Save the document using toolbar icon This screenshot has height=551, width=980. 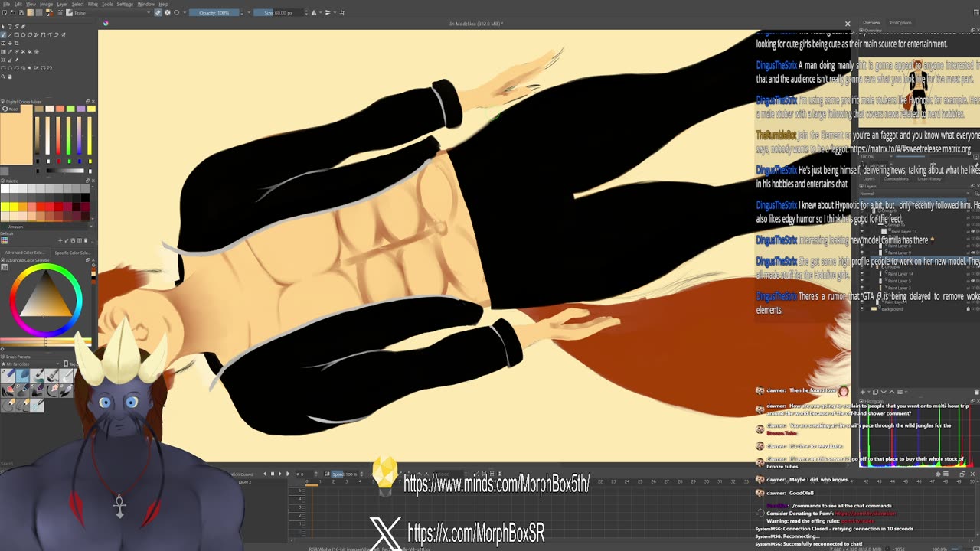(21, 13)
